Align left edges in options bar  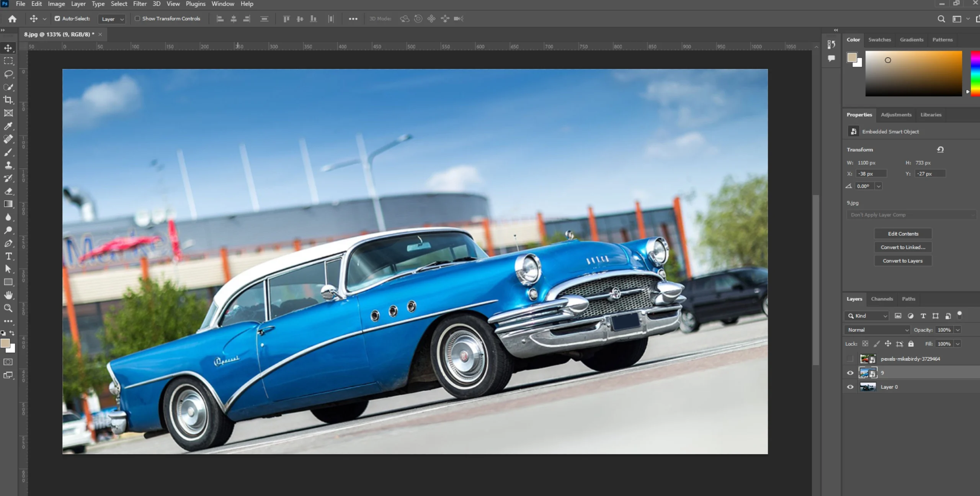[x=220, y=19]
